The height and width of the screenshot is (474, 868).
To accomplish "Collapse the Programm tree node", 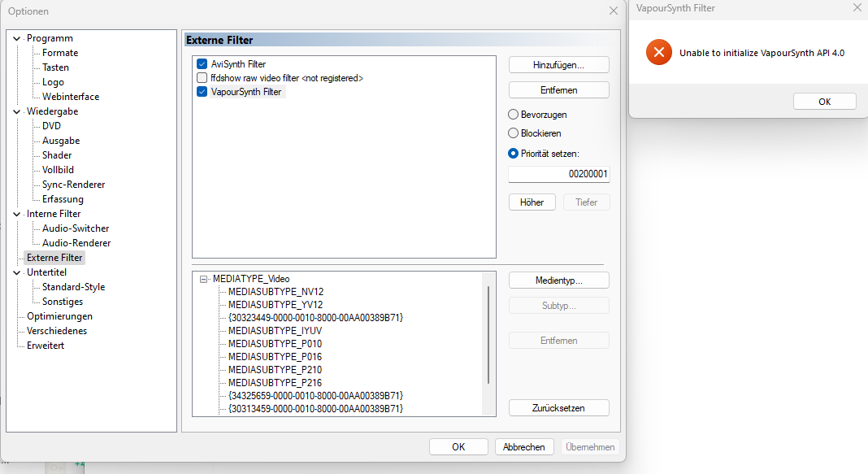I will (17, 38).
